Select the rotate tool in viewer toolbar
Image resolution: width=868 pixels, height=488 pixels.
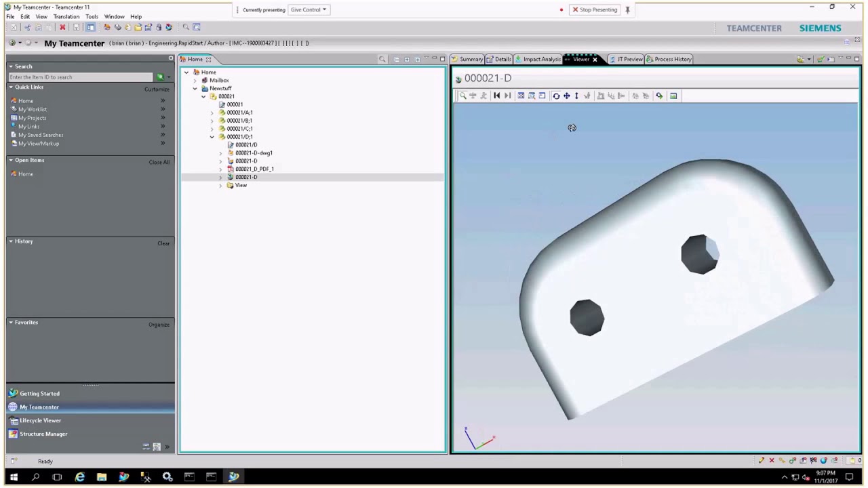pos(556,96)
